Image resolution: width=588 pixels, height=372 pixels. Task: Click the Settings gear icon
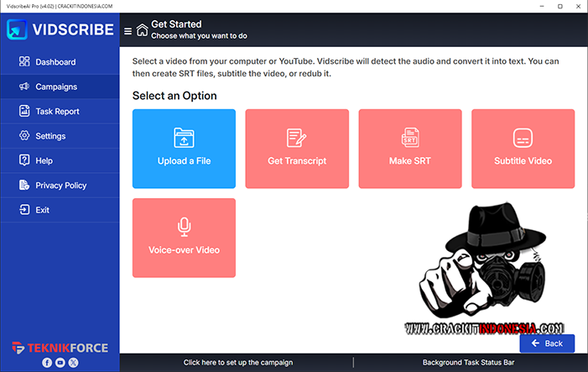24,135
